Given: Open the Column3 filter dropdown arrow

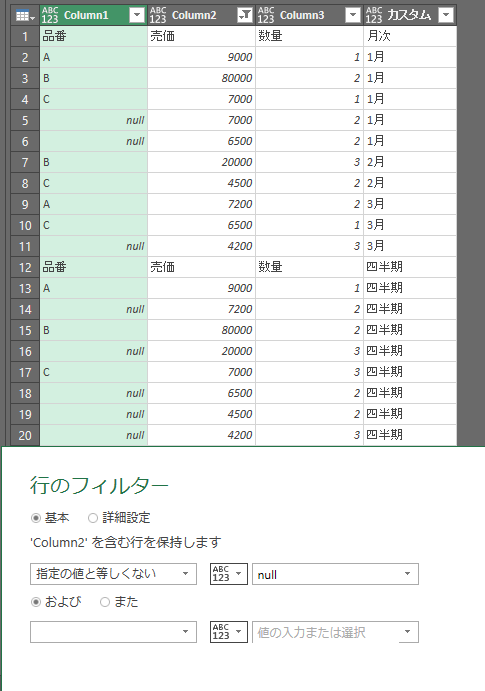Looking at the screenshot, I should click(353, 15).
